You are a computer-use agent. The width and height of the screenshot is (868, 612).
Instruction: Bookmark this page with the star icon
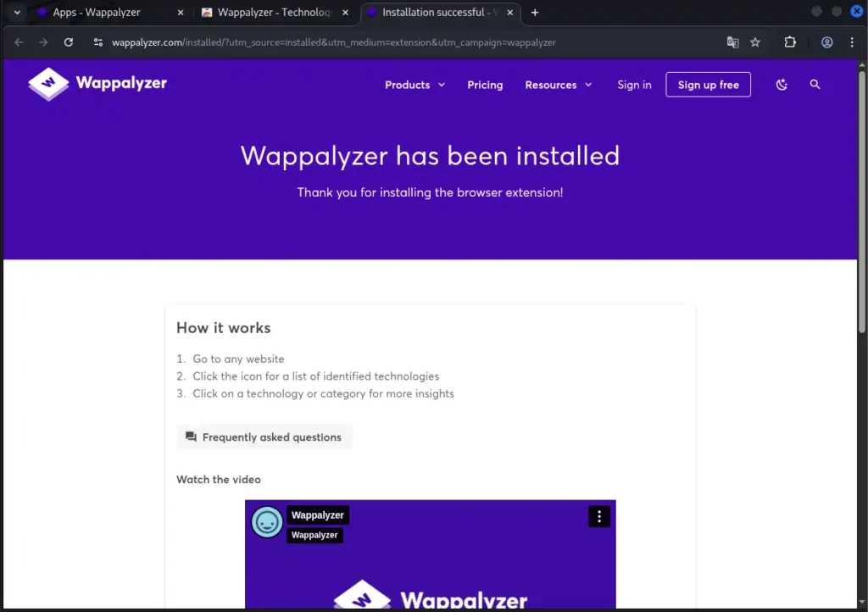click(x=755, y=42)
